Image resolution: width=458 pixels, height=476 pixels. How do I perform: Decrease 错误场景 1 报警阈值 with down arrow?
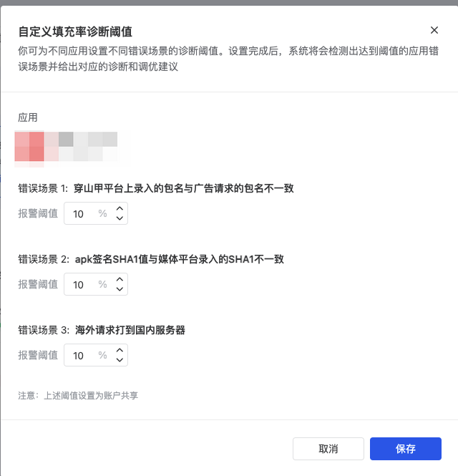click(120, 218)
